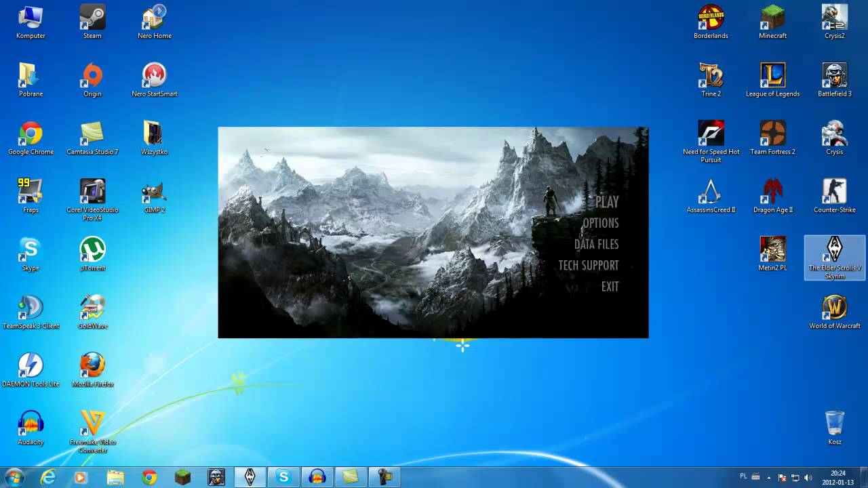Select the Origin desktop shortcut
The height and width of the screenshot is (488, 868).
coord(92,81)
